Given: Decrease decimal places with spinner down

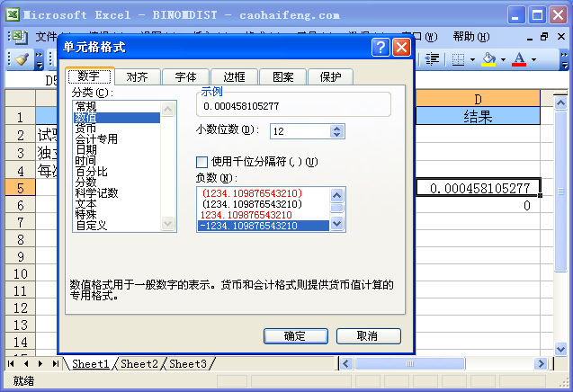Looking at the screenshot, I should click(x=337, y=135).
